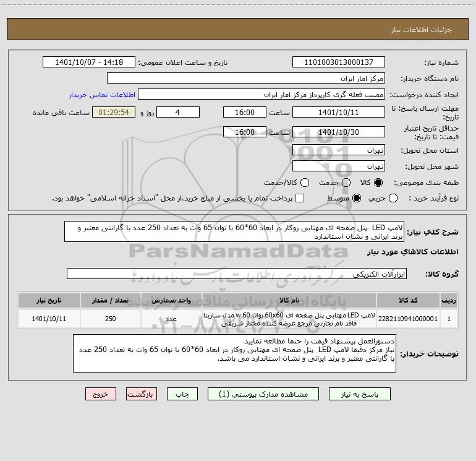The image size is (476, 461).
Task: Click the چاپ print button
Action: coord(182,394)
